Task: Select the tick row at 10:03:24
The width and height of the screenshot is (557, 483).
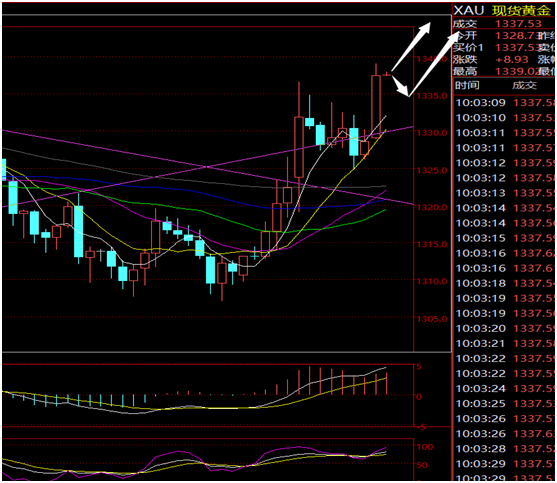Action: (505, 389)
